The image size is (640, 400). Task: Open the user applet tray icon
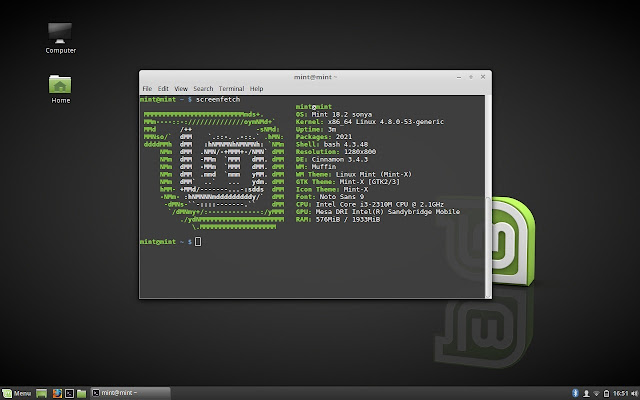586,393
